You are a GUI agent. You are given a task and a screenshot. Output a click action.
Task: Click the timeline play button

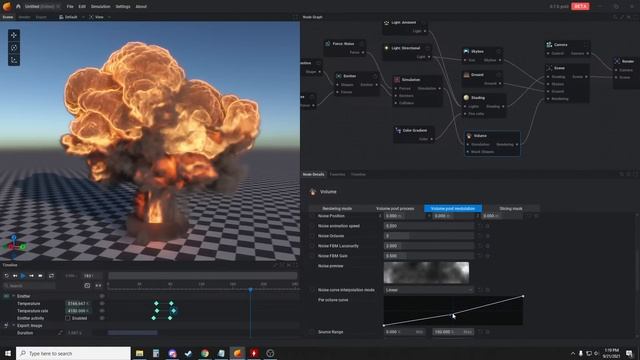[23, 276]
